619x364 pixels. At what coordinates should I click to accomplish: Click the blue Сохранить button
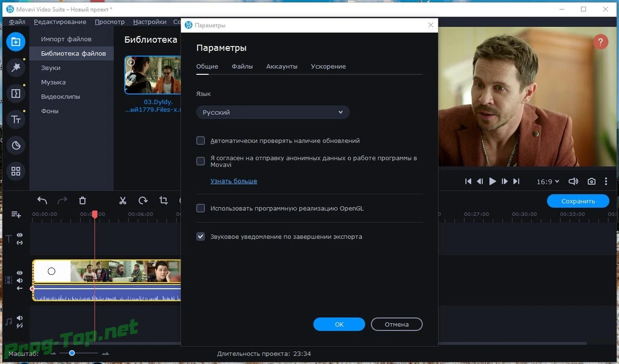point(578,201)
